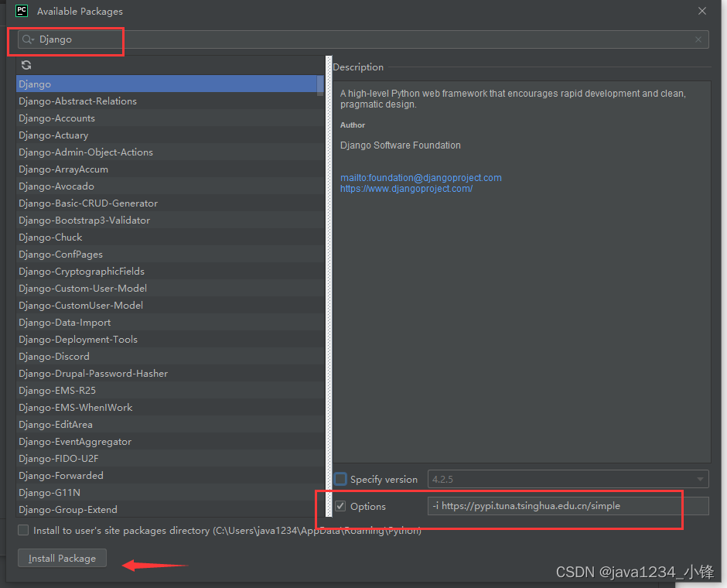Click the reload packages list icon
This screenshot has height=588, width=727.
tap(26, 65)
